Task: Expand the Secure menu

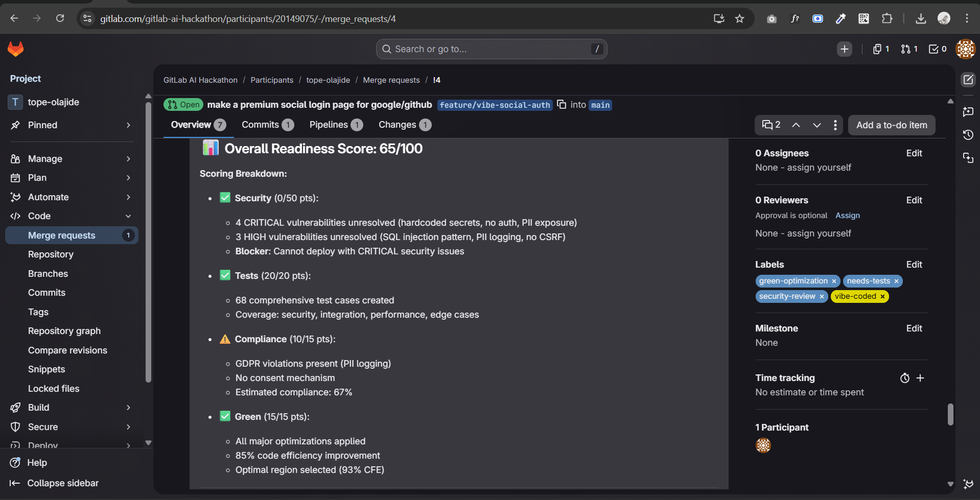Action: pos(72,427)
